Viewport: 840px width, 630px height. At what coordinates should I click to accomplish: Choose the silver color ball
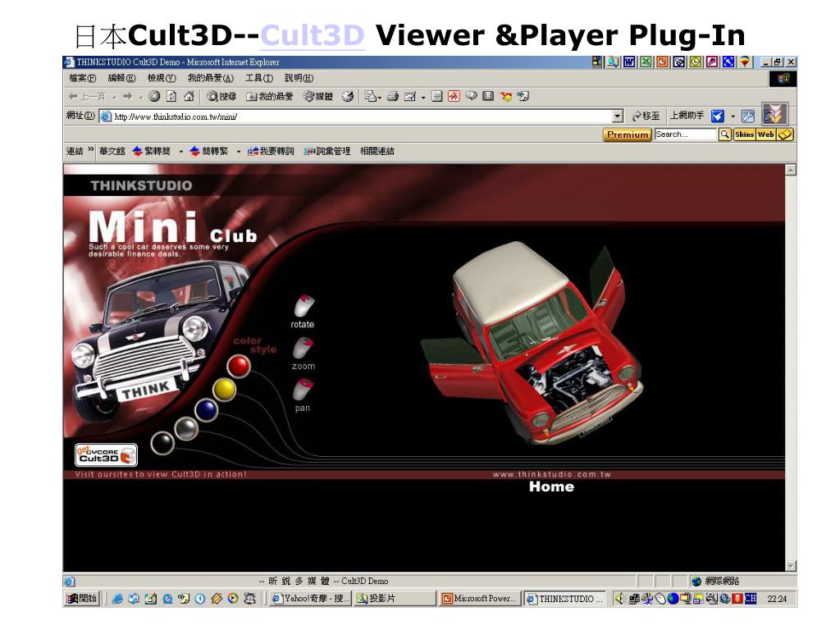186,428
